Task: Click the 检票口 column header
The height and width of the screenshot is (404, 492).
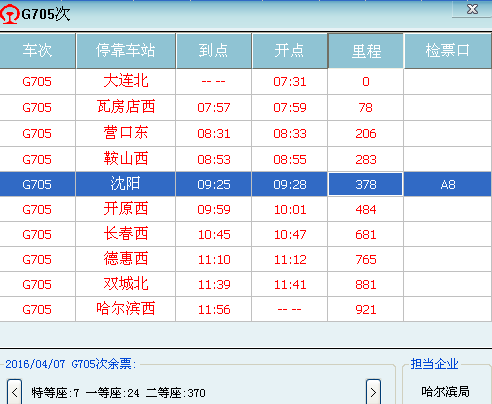Action: click(448, 51)
